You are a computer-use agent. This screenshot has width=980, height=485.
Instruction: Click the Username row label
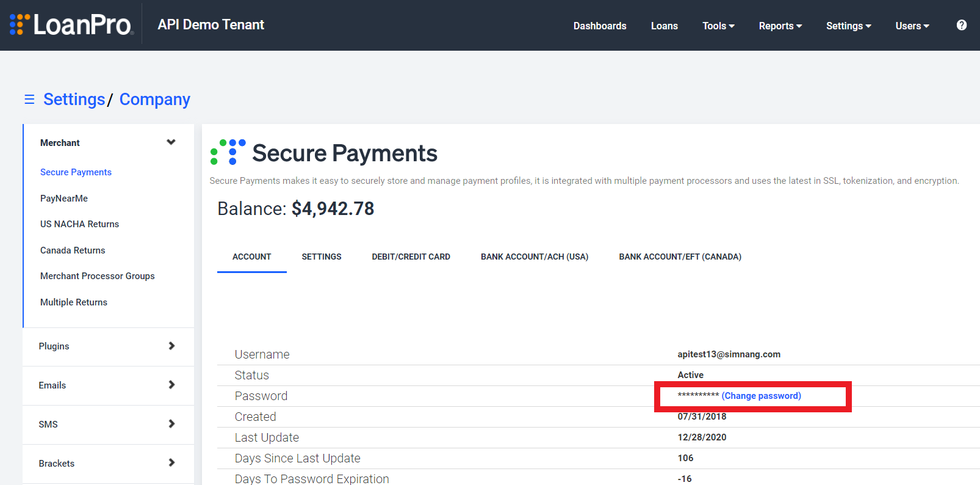coord(262,354)
